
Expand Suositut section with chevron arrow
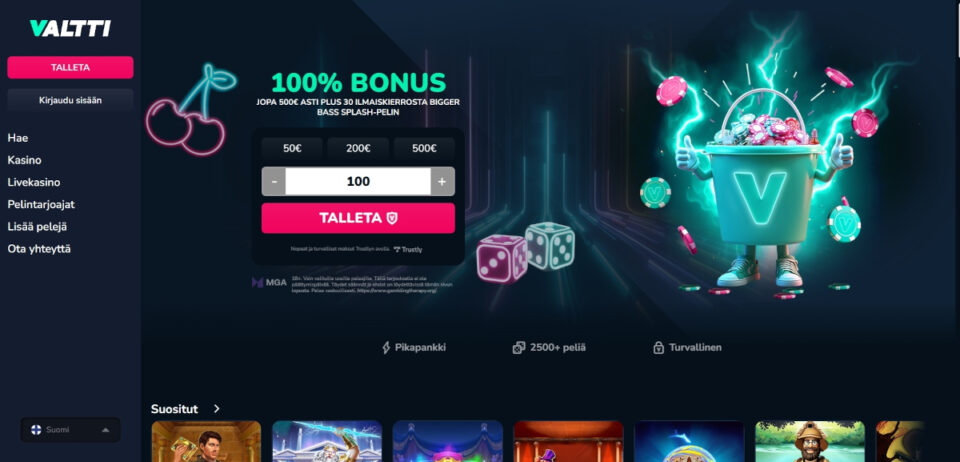click(217, 409)
